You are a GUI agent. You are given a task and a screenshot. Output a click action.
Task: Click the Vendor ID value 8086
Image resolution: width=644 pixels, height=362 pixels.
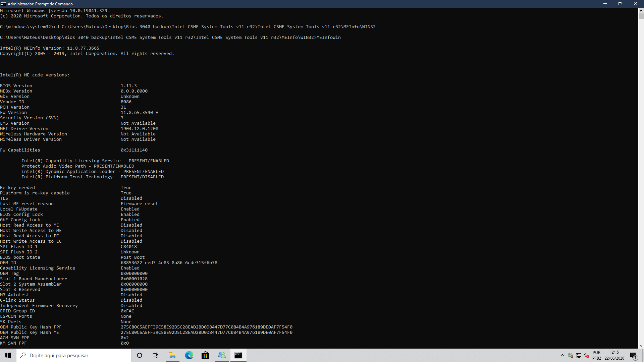(126, 102)
